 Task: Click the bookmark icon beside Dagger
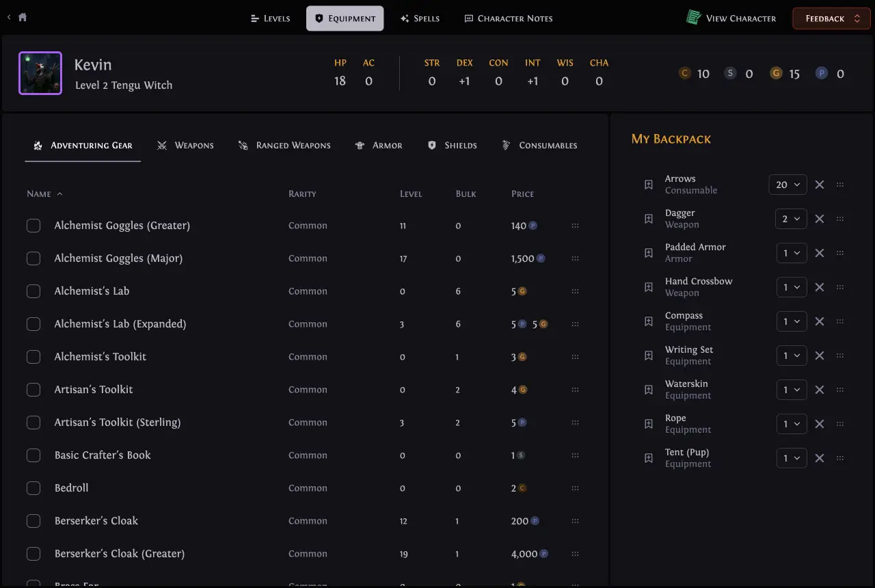[x=649, y=219]
